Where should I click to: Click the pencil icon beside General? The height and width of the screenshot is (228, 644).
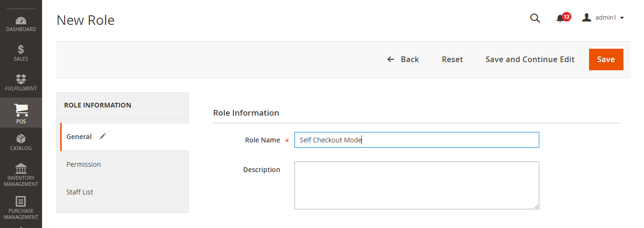[x=102, y=136]
